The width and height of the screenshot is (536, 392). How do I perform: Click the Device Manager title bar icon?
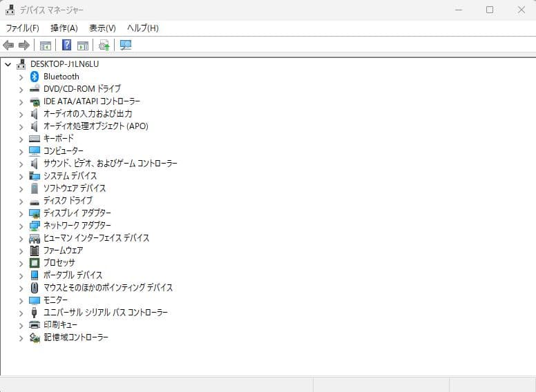click(10, 10)
